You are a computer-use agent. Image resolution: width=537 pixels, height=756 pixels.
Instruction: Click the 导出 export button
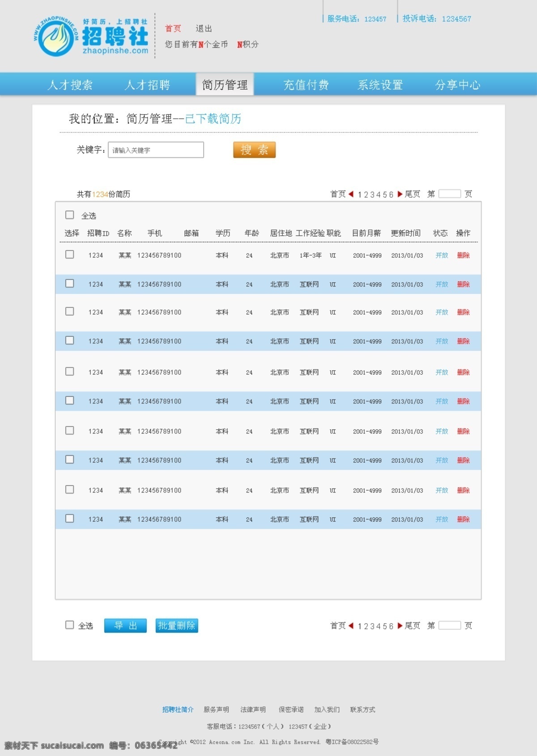tap(125, 626)
